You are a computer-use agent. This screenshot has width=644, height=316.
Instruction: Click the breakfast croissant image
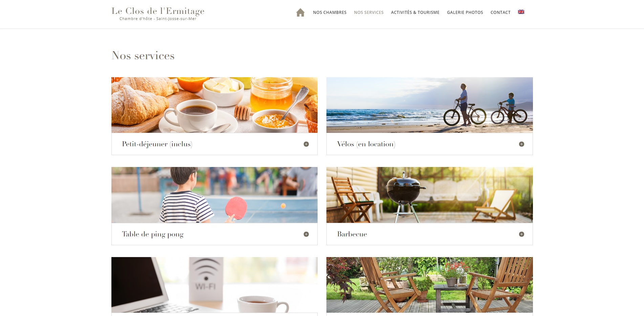(214, 105)
